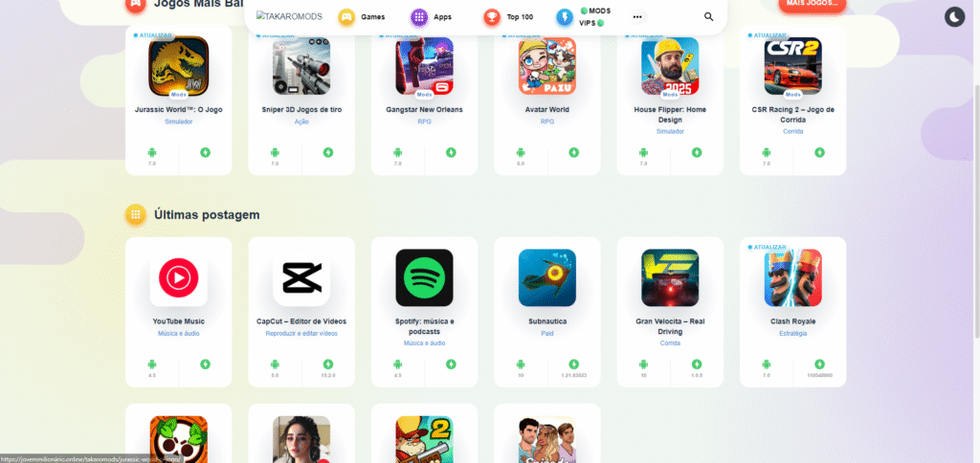Click the Gran Velocita – Real Driving link
980x463 pixels.
point(669,326)
